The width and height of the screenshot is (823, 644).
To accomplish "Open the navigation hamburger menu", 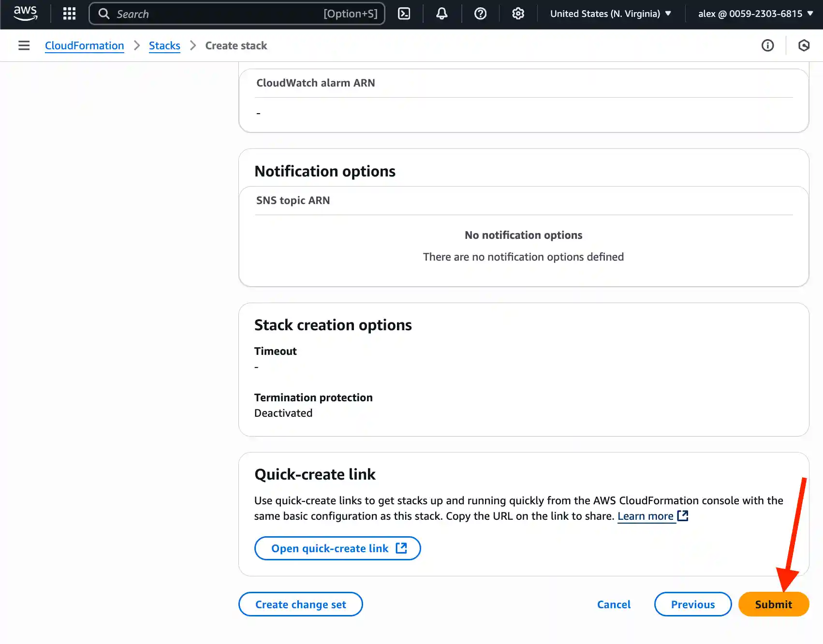I will [x=24, y=45].
